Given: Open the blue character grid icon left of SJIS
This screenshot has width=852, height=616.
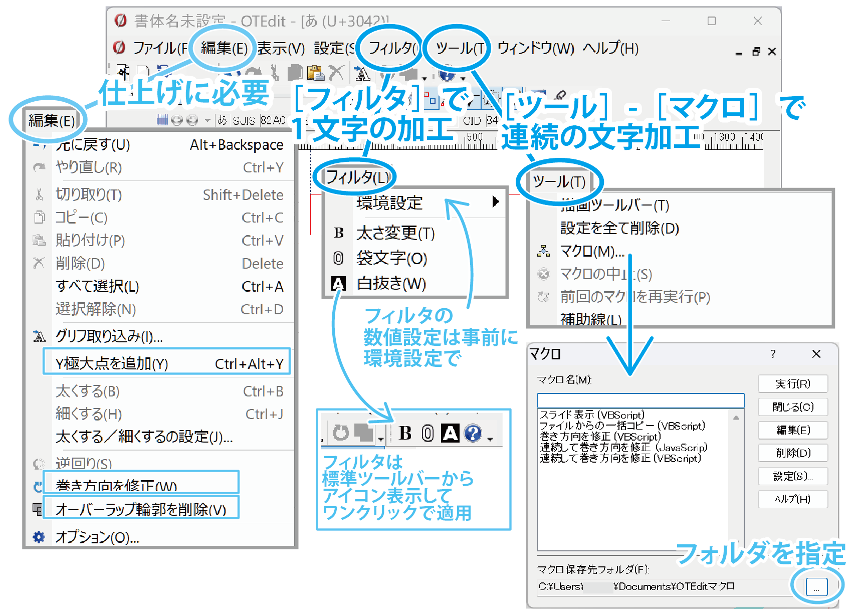Looking at the screenshot, I should pyautogui.click(x=162, y=120).
